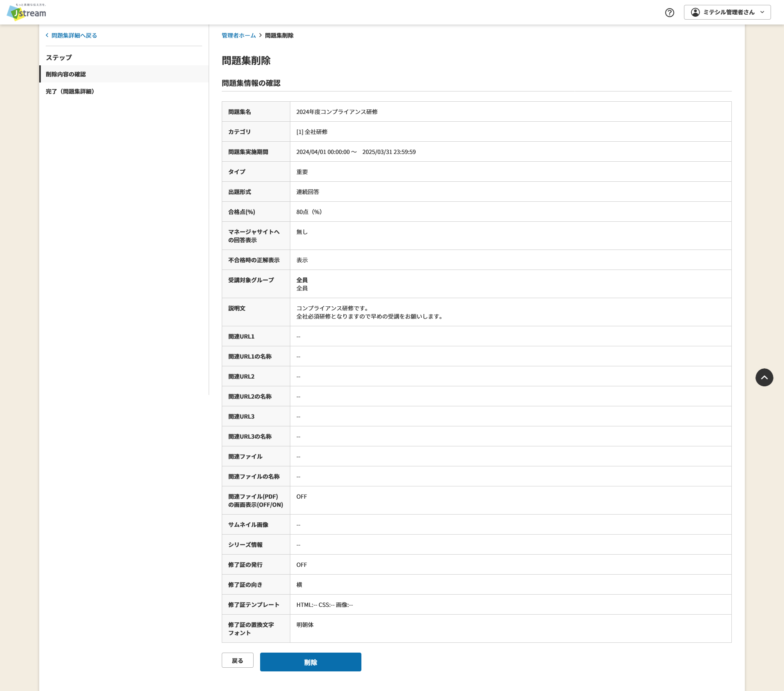Click the 表示 value for 不合格時の正解表示

point(302,260)
